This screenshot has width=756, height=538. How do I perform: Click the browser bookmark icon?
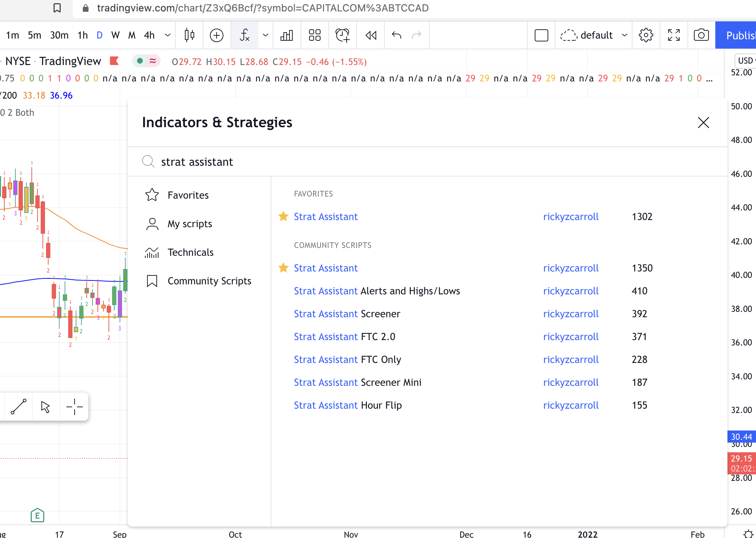point(57,8)
